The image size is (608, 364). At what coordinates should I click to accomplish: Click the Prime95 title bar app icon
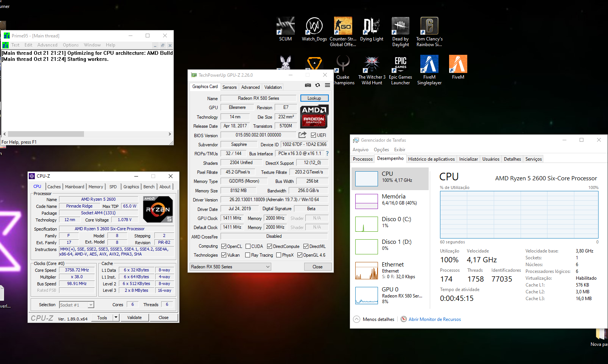click(6, 36)
